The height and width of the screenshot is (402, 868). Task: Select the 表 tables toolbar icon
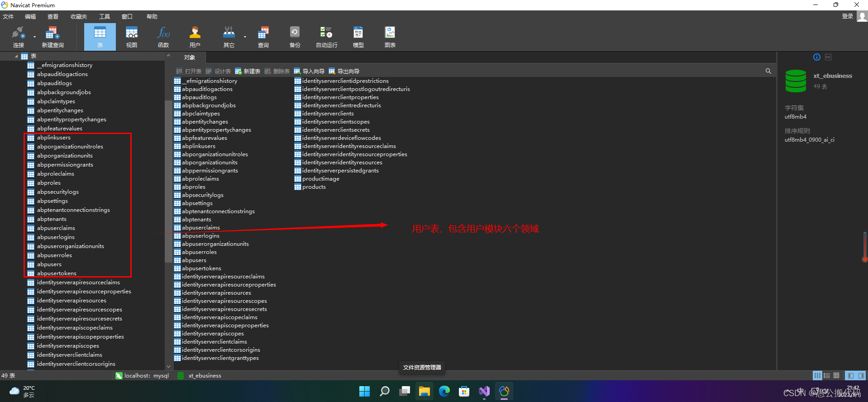pyautogui.click(x=100, y=37)
